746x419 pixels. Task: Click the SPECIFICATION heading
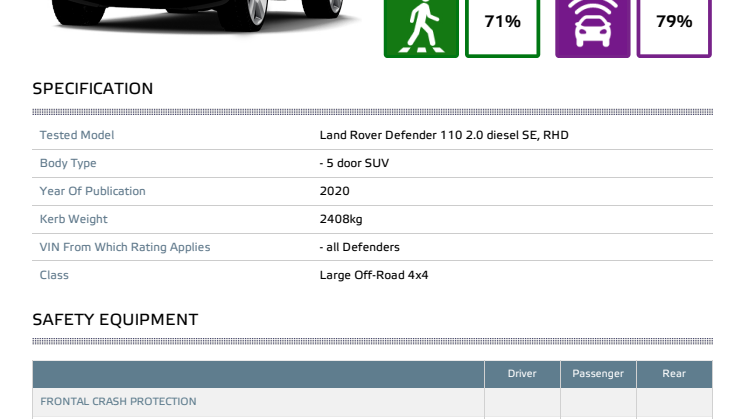click(93, 89)
